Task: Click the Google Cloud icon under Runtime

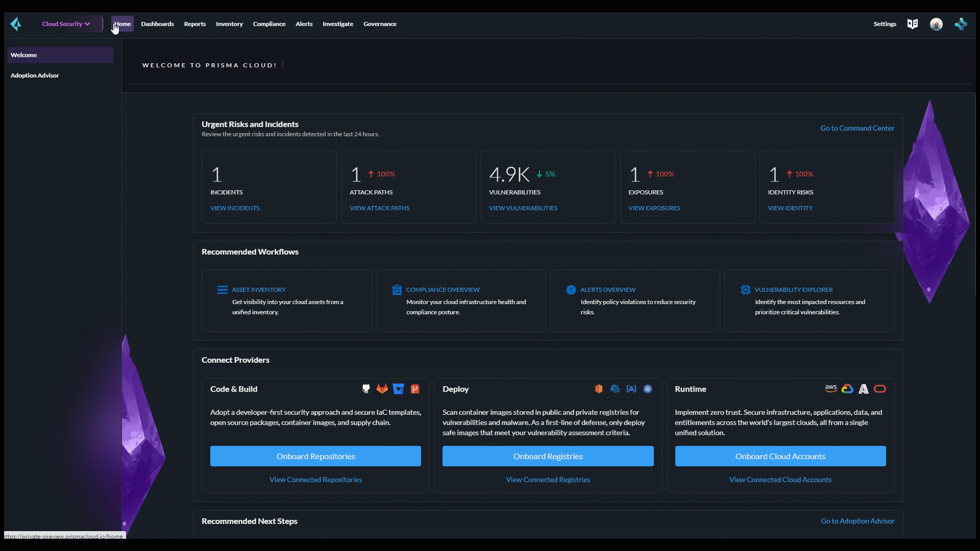Action: (847, 388)
